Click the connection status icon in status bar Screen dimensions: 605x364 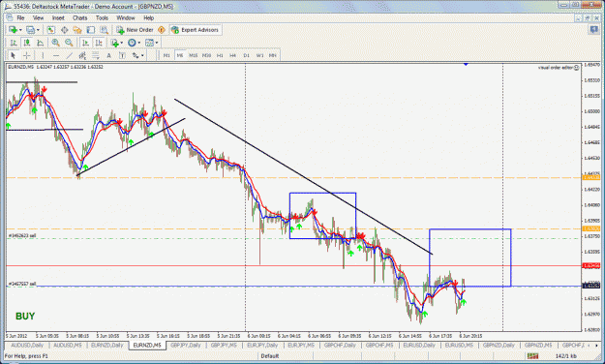click(532, 356)
